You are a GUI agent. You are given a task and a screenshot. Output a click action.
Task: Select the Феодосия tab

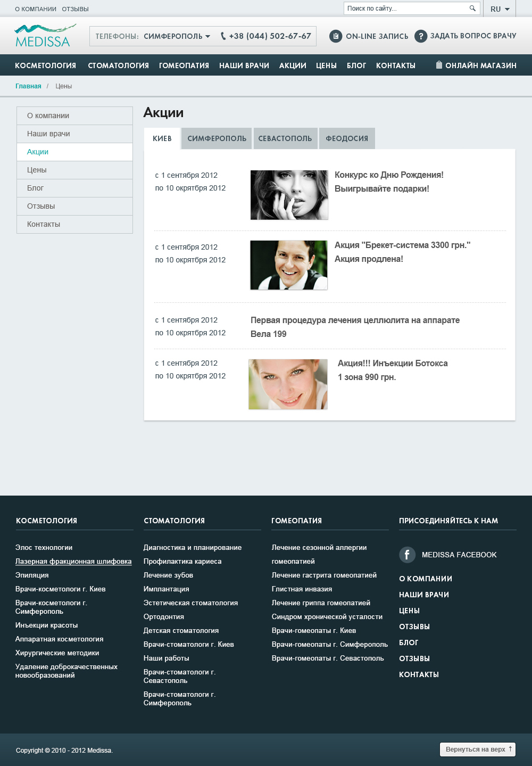[347, 138]
